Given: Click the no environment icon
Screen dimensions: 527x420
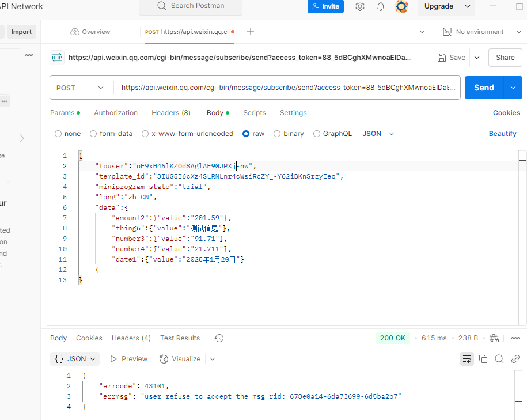Looking at the screenshot, I should 447,32.
